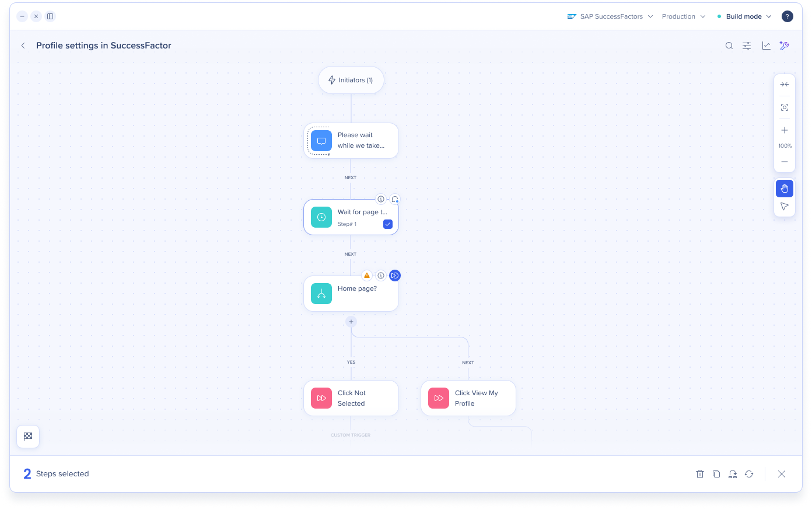Select the hand pan tool
Image resolution: width=812 pixels, height=509 pixels.
point(785,189)
